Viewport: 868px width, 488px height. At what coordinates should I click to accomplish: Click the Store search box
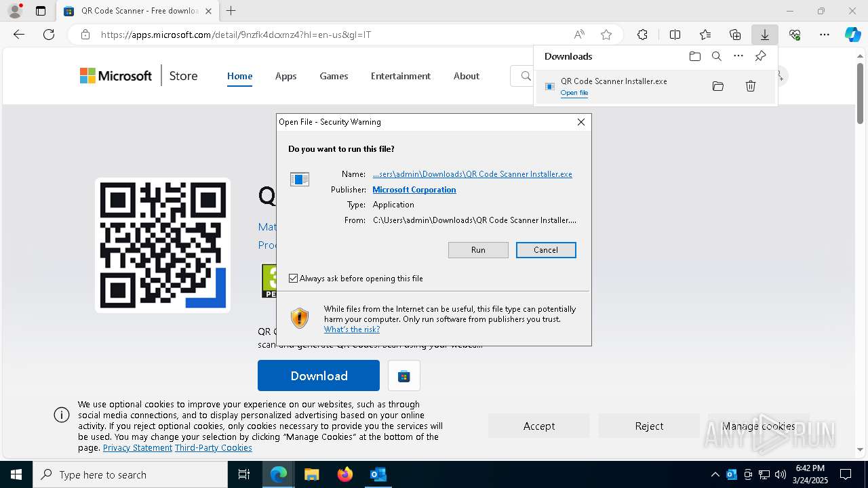(x=522, y=76)
